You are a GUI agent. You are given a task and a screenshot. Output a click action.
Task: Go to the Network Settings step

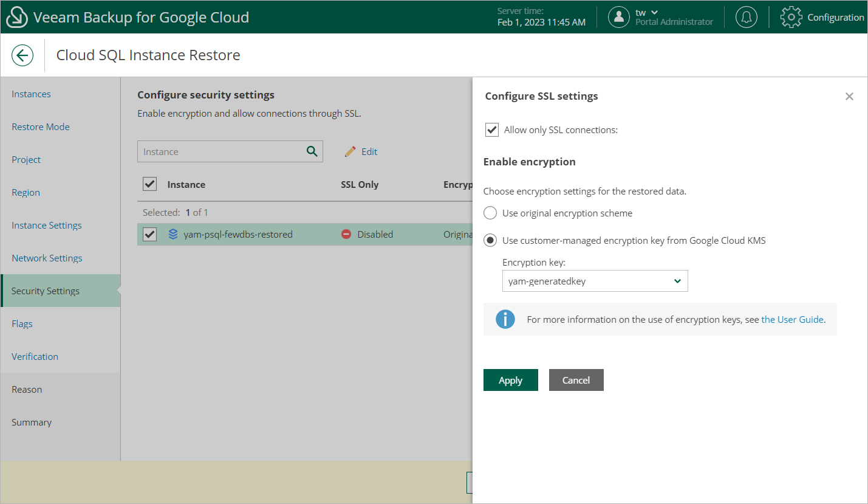(47, 258)
